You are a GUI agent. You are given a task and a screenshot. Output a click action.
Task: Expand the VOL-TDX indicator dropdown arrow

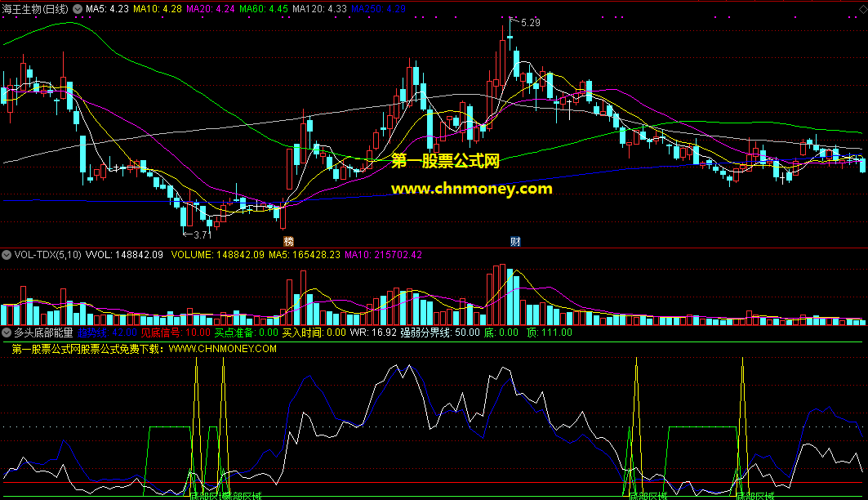(x=7, y=255)
